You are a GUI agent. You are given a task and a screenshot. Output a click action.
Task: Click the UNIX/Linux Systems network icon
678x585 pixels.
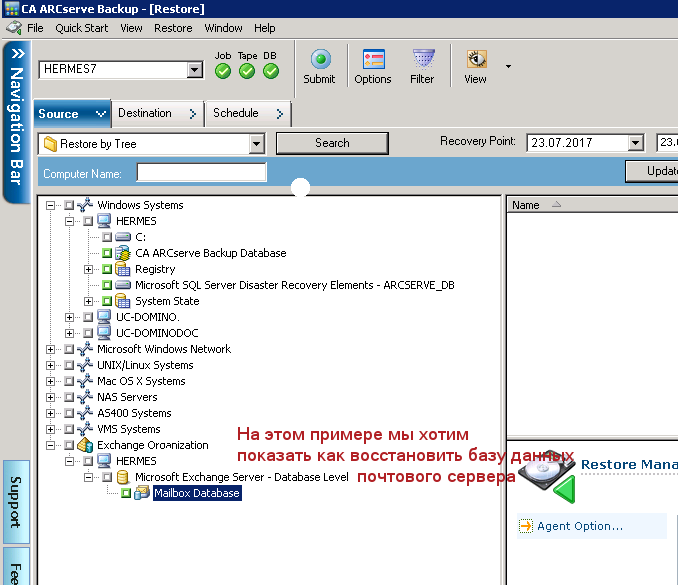click(85, 365)
